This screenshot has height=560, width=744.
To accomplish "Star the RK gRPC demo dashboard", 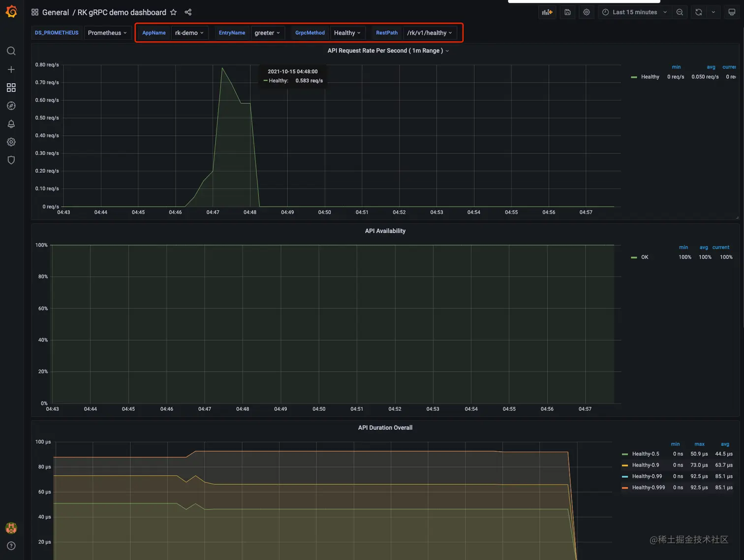I will (x=173, y=12).
